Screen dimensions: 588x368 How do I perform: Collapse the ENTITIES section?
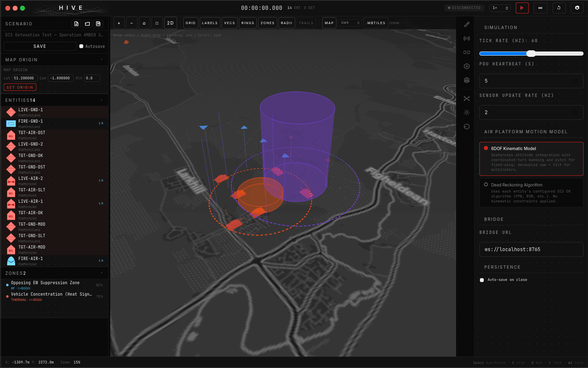click(x=102, y=100)
